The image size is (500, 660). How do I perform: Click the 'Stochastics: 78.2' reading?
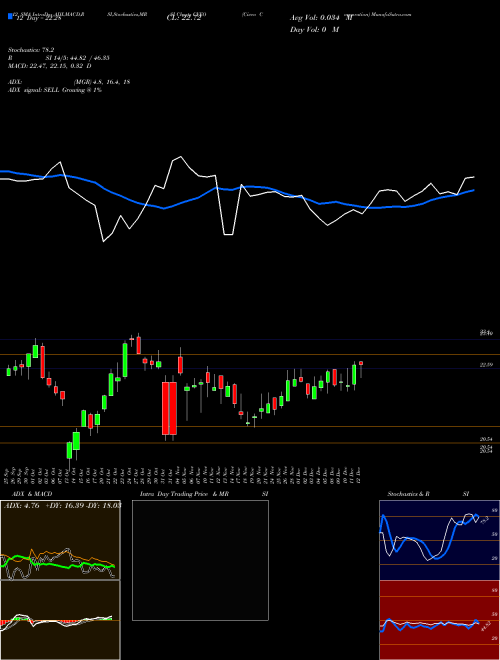(33, 50)
